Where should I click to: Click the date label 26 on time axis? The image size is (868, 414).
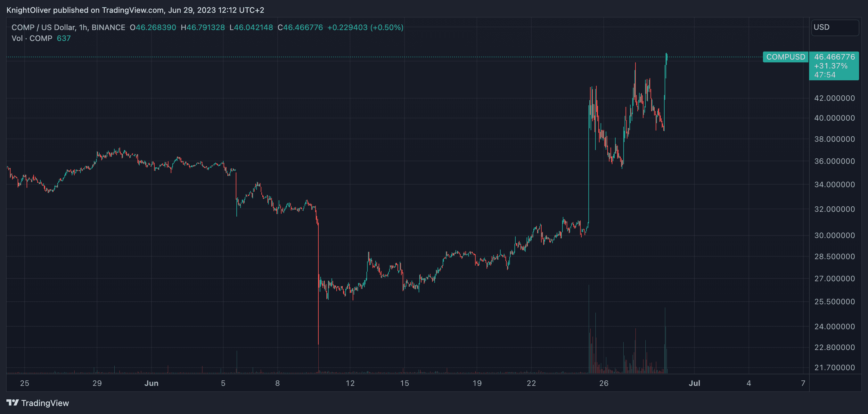pos(604,383)
